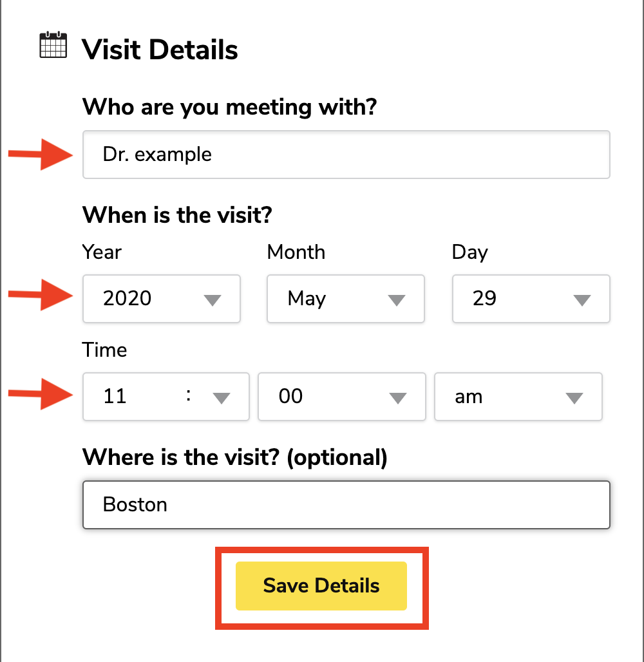Click the am/pm dropdown arrow
This screenshot has width=644, height=662.
(574, 398)
